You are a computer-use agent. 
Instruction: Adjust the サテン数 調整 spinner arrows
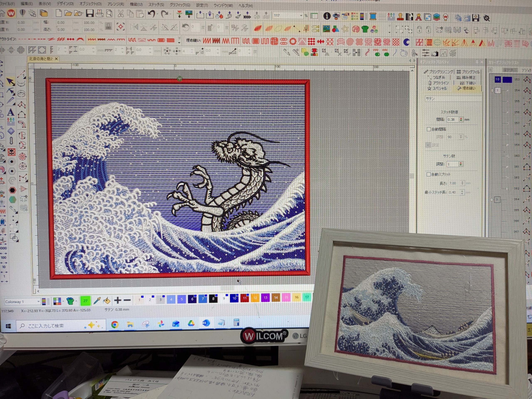tap(461, 164)
